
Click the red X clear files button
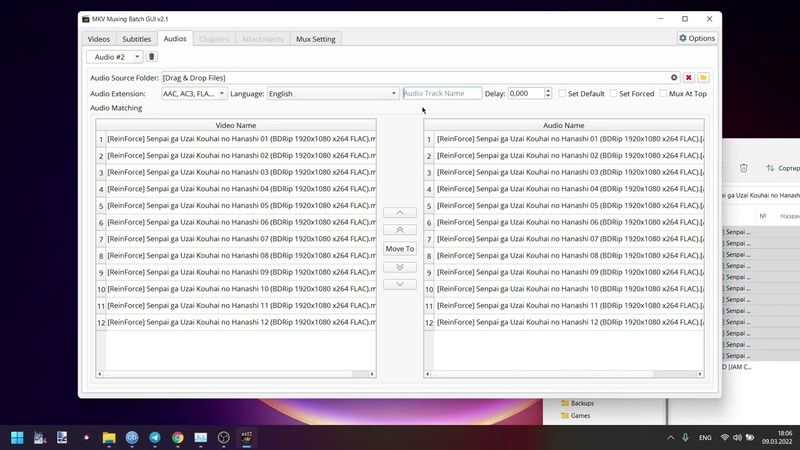pos(688,78)
